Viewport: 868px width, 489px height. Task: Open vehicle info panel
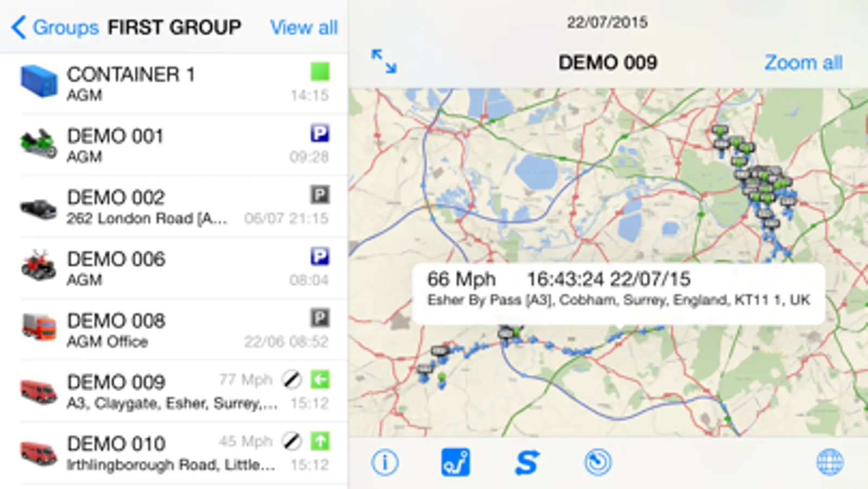pyautogui.click(x=385, y=463)
